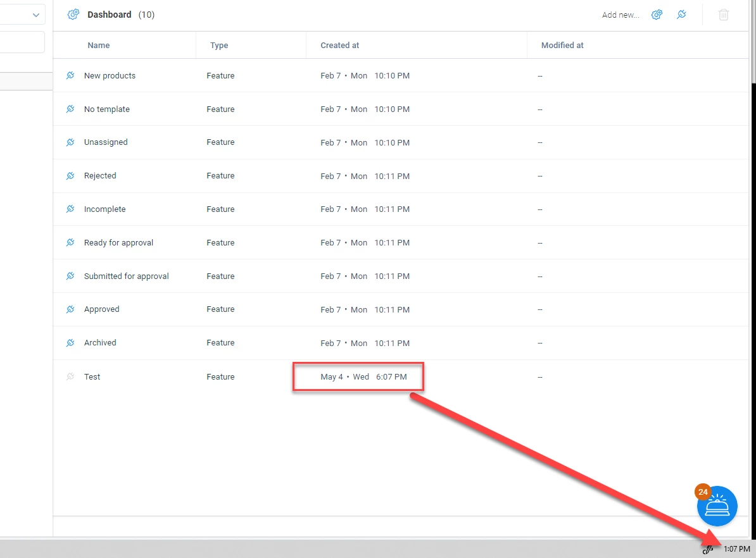Select the Incomplete row name
Viewport: 756px width, 558px height.
(104, 209)
